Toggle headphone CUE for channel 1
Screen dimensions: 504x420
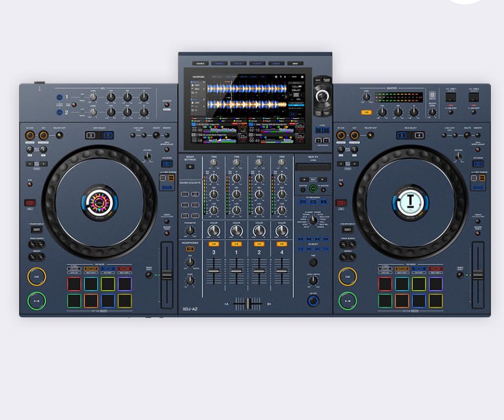pyautogui.click(x=236, y=244)
